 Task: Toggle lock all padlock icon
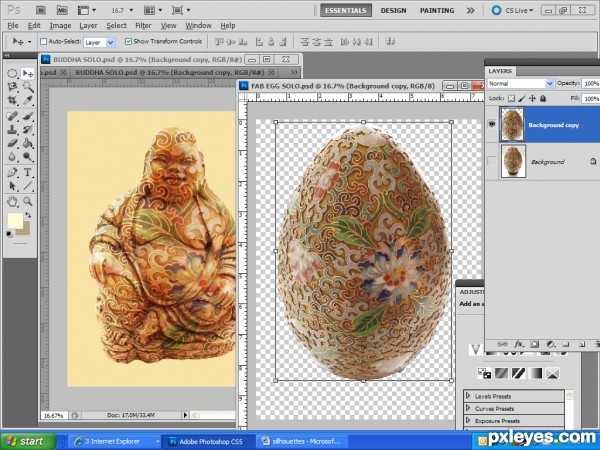[543, 98]
